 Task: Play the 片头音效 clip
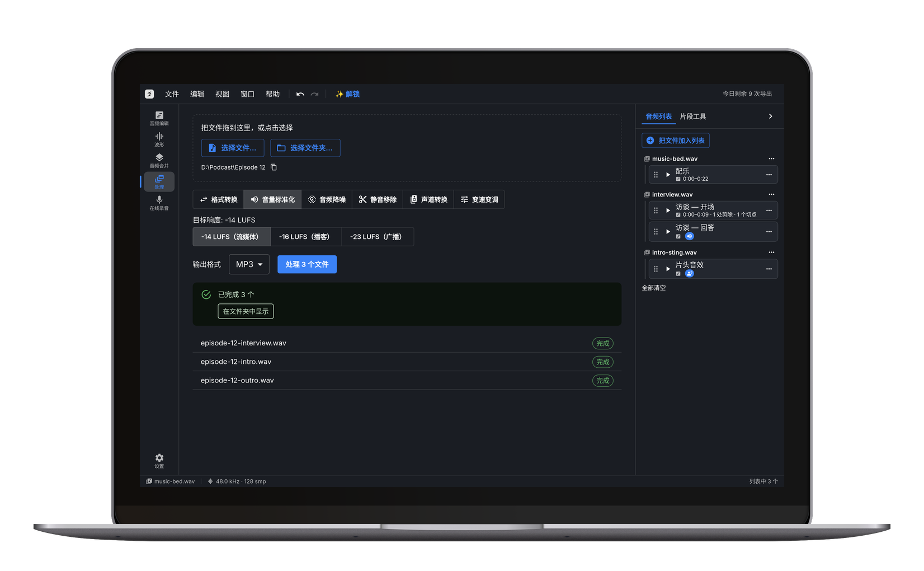tap(668, 269)
